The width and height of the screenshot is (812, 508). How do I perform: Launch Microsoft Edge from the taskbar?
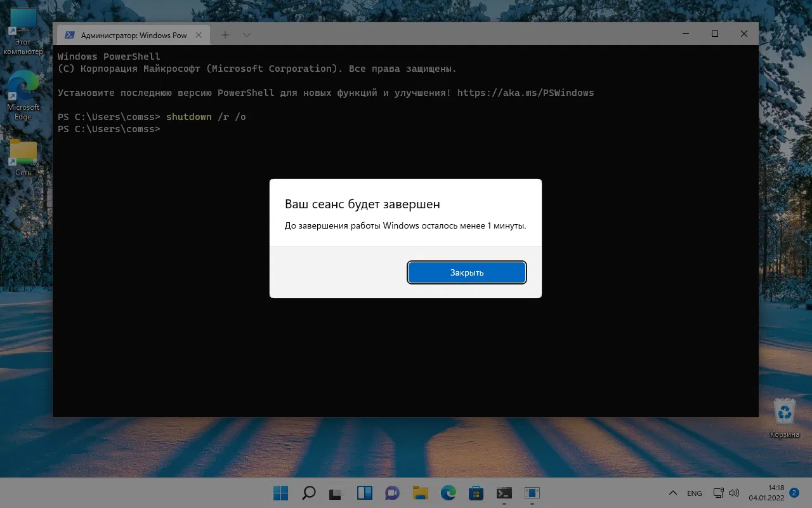click(x=448, y=493)
